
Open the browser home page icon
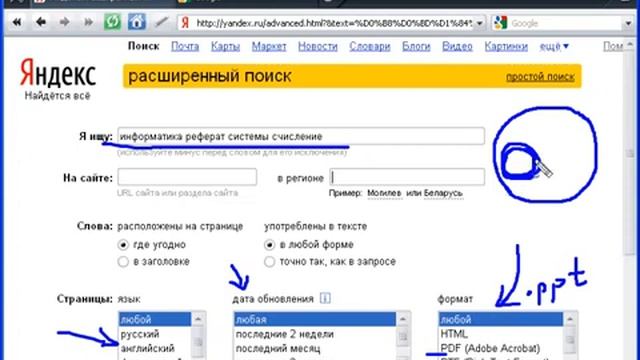pyautogui.click(x=137, y=22)
